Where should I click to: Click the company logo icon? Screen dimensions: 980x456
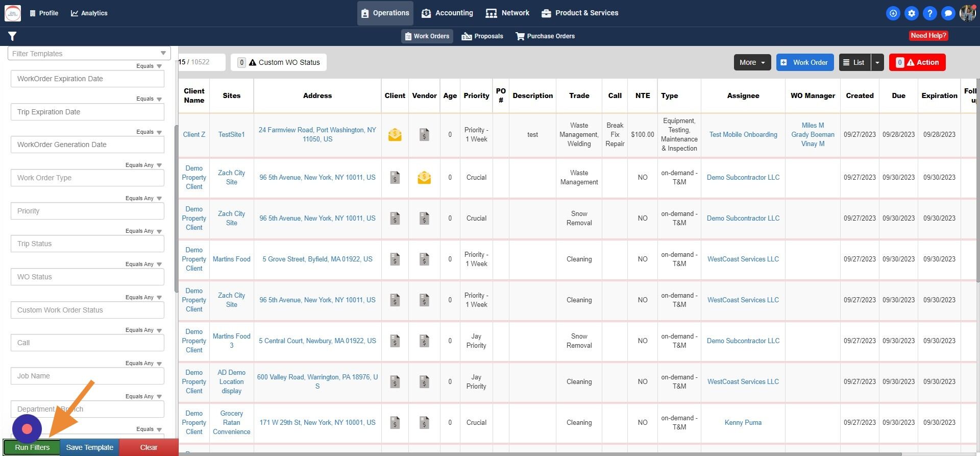point(13,13)
